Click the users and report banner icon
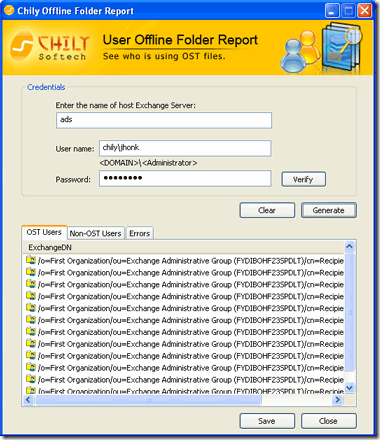The image size is (380, 440). tap(322, 48)
